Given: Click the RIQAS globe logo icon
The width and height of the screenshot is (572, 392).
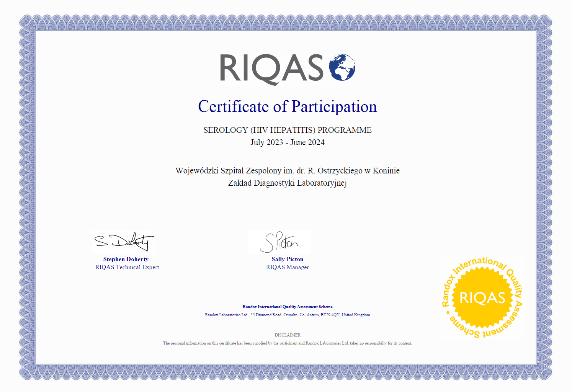Looking at the screenshot, I should (342, 67).
